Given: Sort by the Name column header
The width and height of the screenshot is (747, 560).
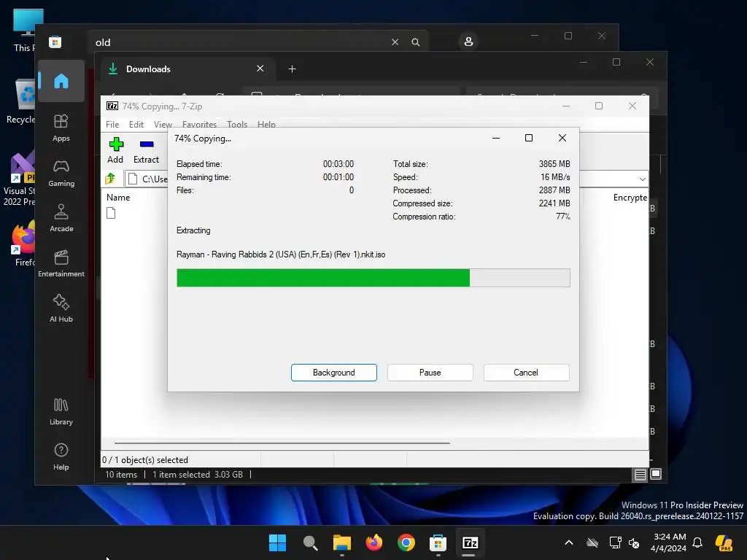Looking at the screenshot, I should 118,197.
